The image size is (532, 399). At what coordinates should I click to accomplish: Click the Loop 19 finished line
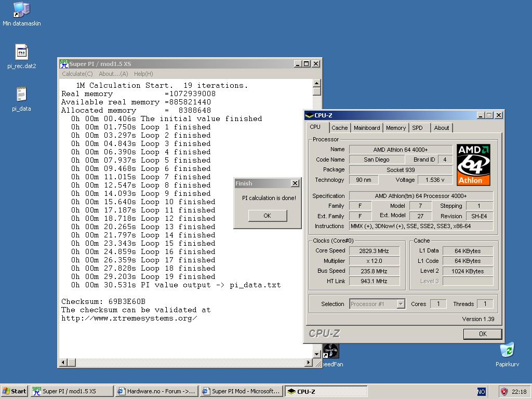coord(143,276)
